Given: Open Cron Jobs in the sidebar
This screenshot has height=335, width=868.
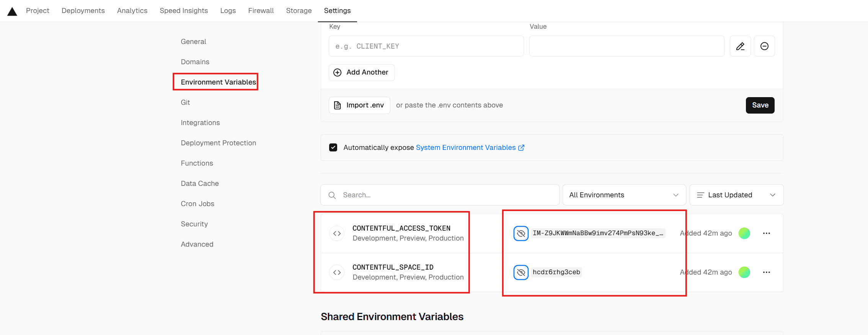Looking at the screenshot, I should (197, 204).
